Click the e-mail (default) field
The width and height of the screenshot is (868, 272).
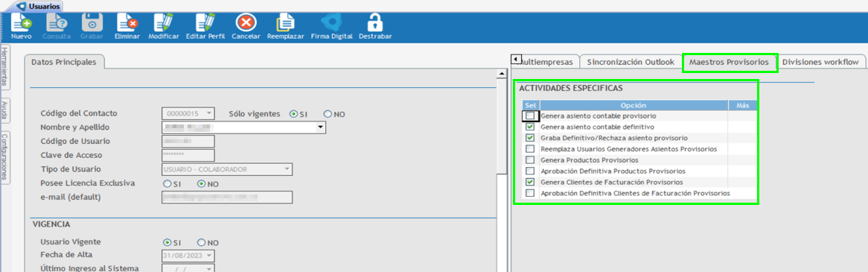[227, 197]
